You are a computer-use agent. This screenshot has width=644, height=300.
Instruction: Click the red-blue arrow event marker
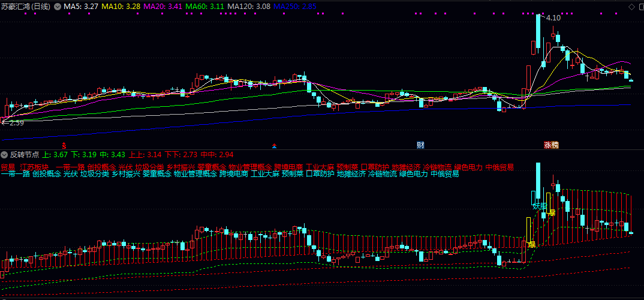[x=275, y=145]
